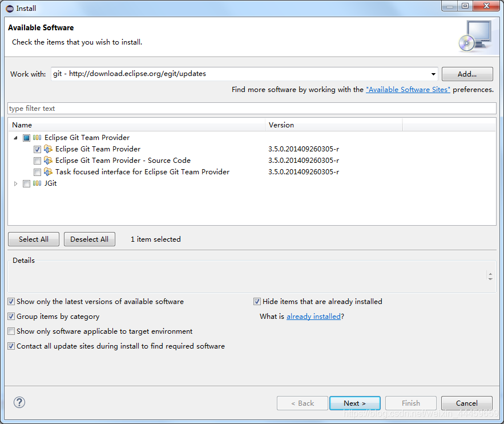Click Next to continue install

pyautogui.click(x=355, y=403)
